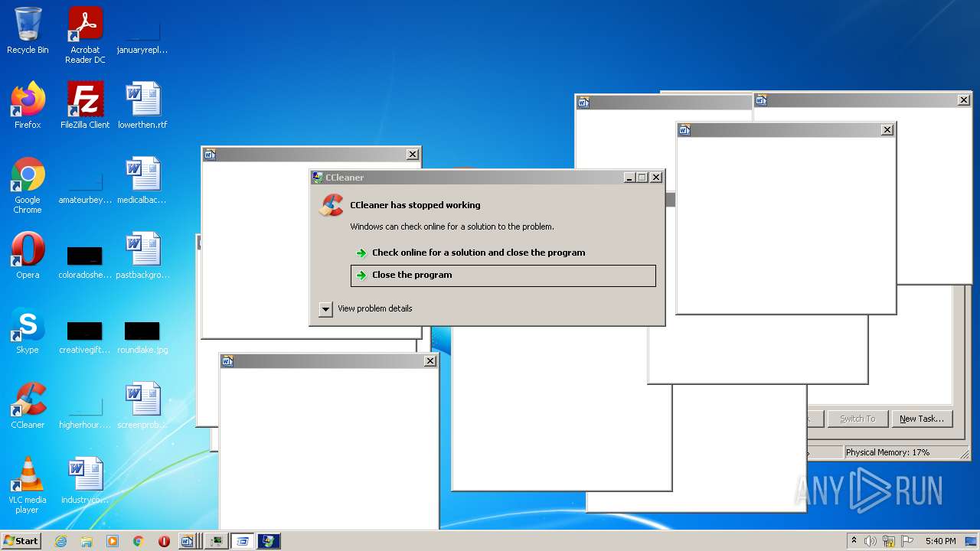Launch FileZilla Client shortcut
This screenshot has height=551, width=980.
[85, 106]
